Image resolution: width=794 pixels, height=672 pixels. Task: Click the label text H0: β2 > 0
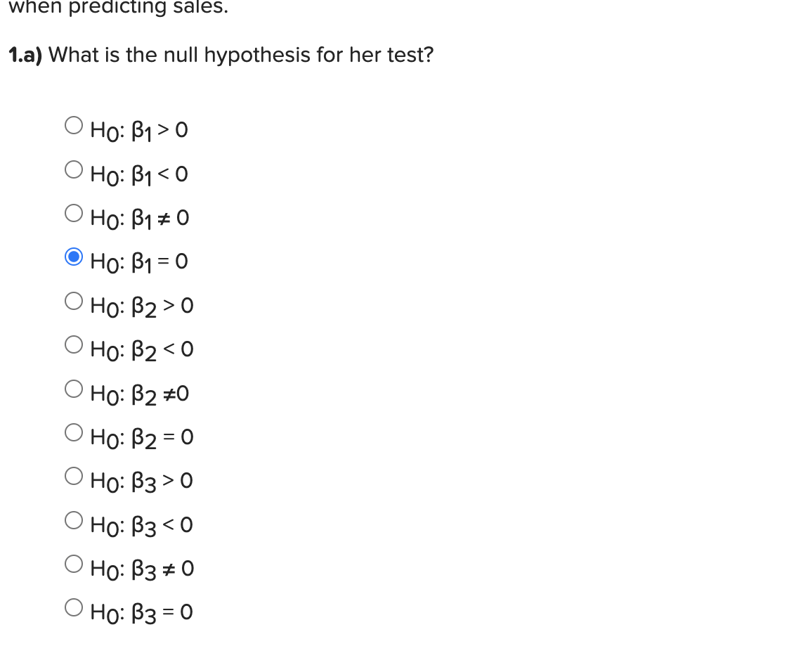click(x=141, y=305)
